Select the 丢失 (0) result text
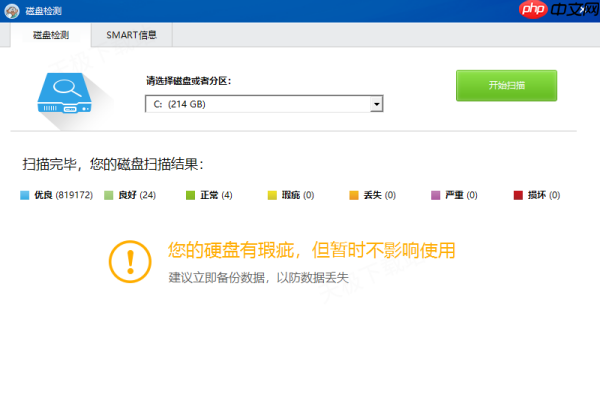Viewport: 600px width, 398px height. (380, 195)
